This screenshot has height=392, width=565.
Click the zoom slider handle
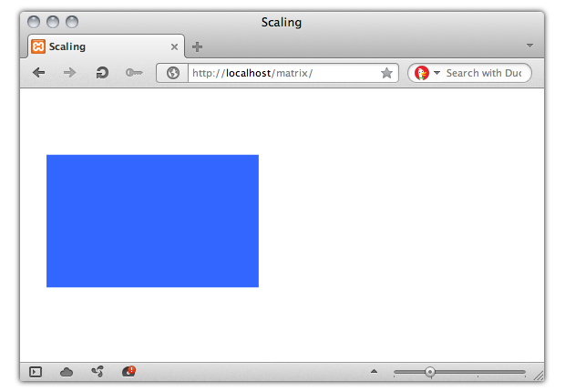point(429,372)
